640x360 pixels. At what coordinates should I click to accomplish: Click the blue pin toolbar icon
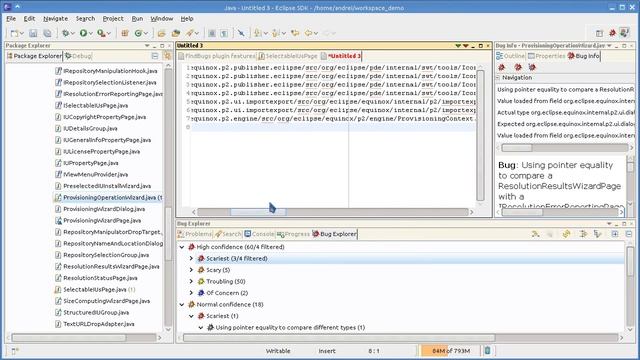pyautogui.click(x=241, y=33)
